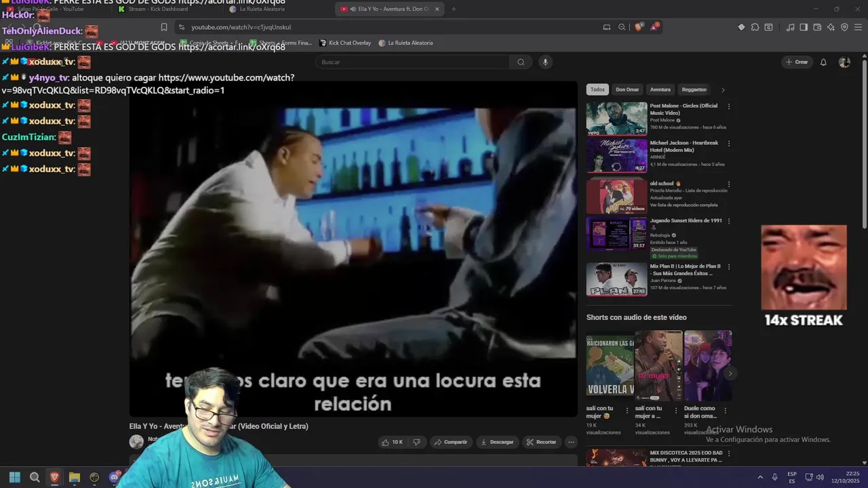
Task: Open options for MIX DISCOTECA 2025 video
Action: click(x=729, y=453)
